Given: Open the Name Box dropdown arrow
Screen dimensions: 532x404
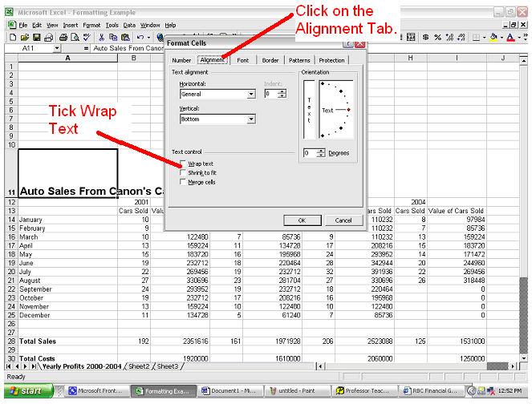Looking at the screenshot, I should [x=56, y=49].
